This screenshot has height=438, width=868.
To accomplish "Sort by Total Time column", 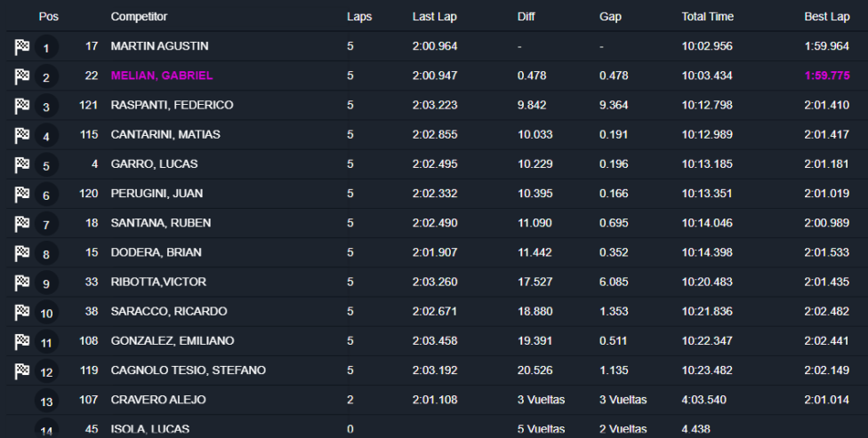I will 710,17.
